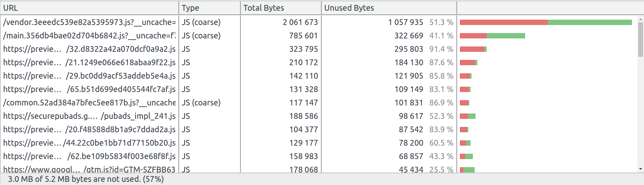Open the pubads_impl_241.js entry

pos(319,116)
